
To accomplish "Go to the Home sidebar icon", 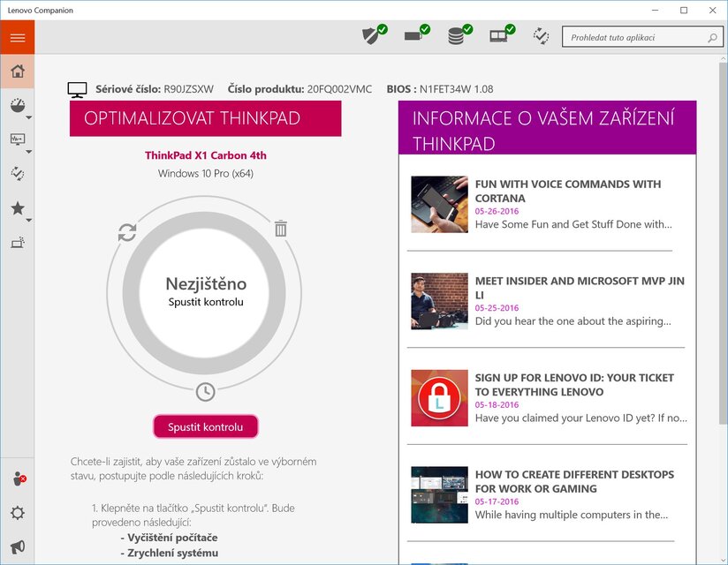I will (x=17, y=72).
